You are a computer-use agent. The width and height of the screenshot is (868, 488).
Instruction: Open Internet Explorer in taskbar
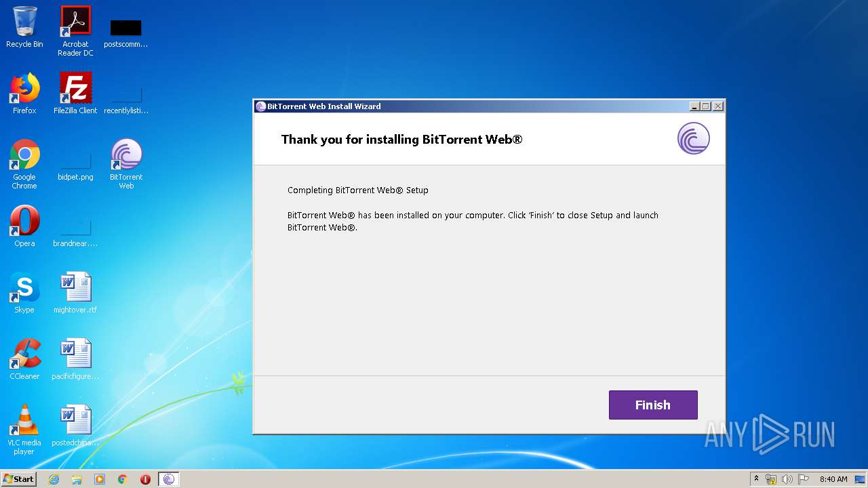(54, 479)
